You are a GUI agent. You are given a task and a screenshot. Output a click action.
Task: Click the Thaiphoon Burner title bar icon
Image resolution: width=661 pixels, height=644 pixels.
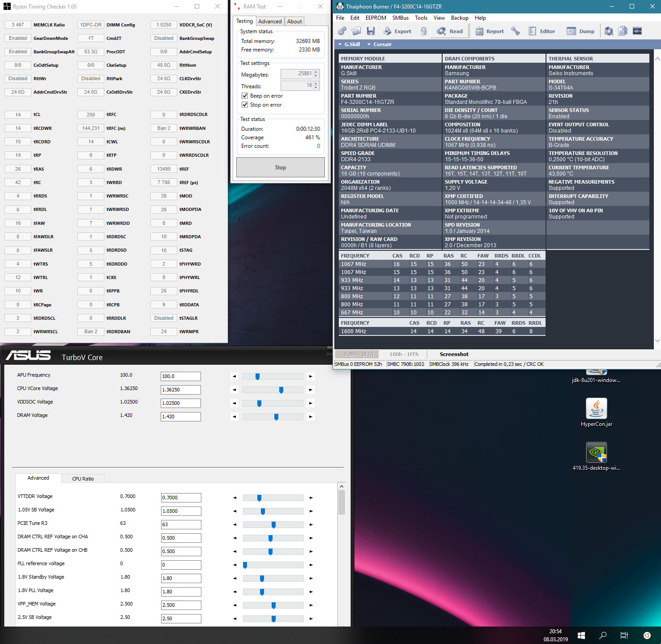click(x=340, y=6)
